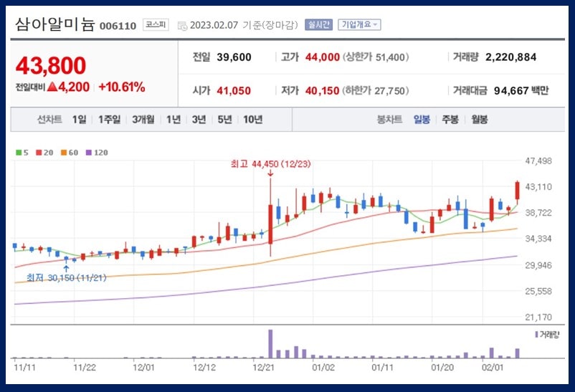
Task: Click the 고가 value 44,000
Action: [323, 57]
